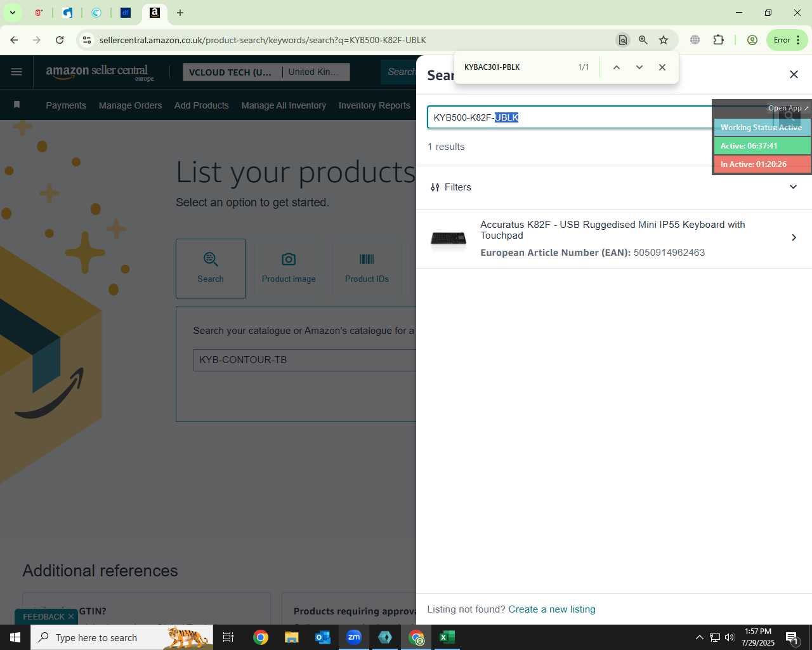Image resolution: width=812 pixels, height=650 pixels.
Task: Go to previous find-in-page match
Action: click(616, 67)
